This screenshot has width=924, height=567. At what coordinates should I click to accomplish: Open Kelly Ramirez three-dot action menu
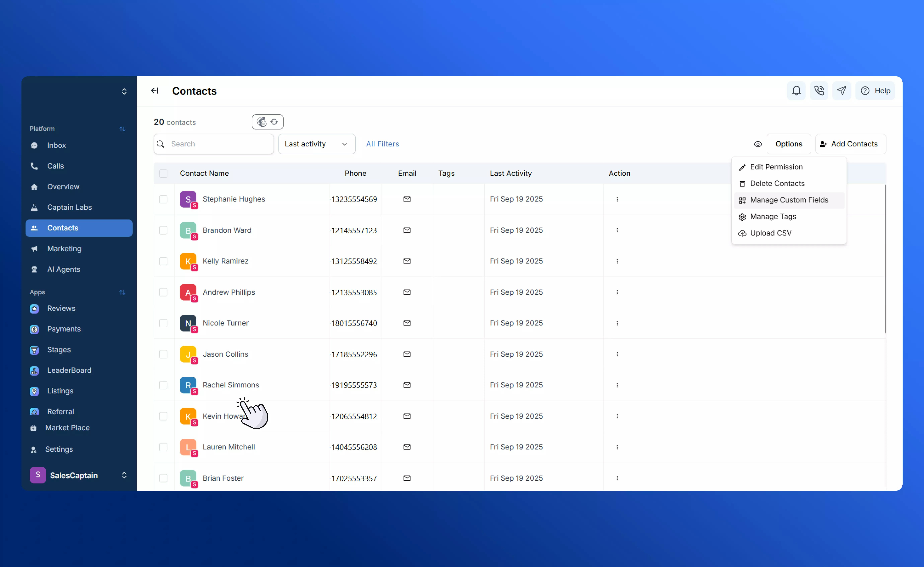(x=617, y=261)
